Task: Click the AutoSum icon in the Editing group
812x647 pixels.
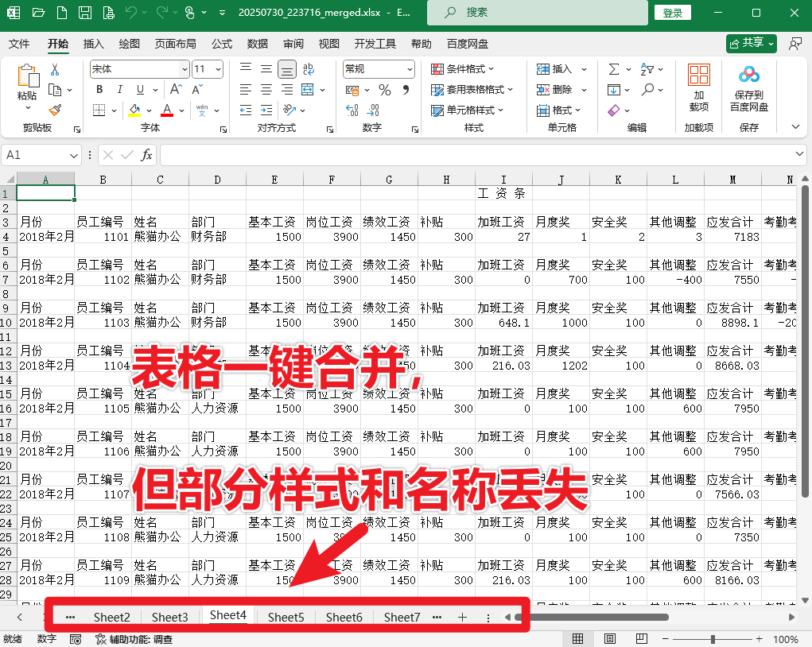Action: 614,68
